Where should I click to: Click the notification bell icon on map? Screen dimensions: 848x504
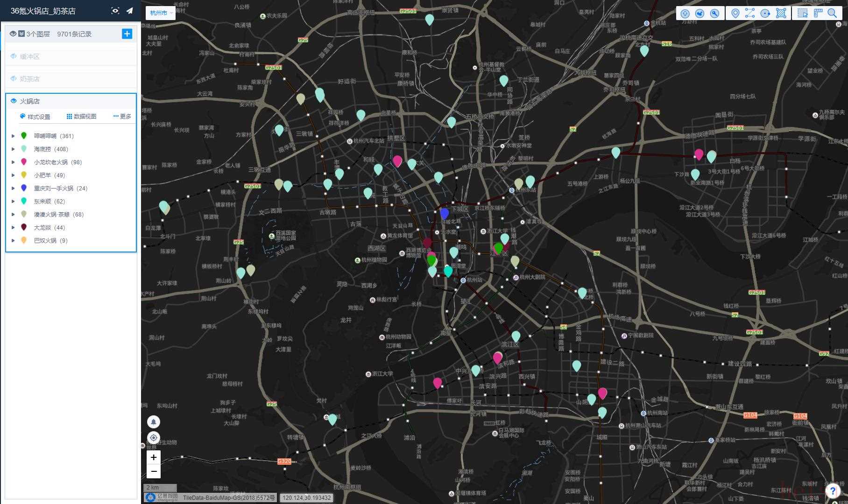(x=154, y=422)
